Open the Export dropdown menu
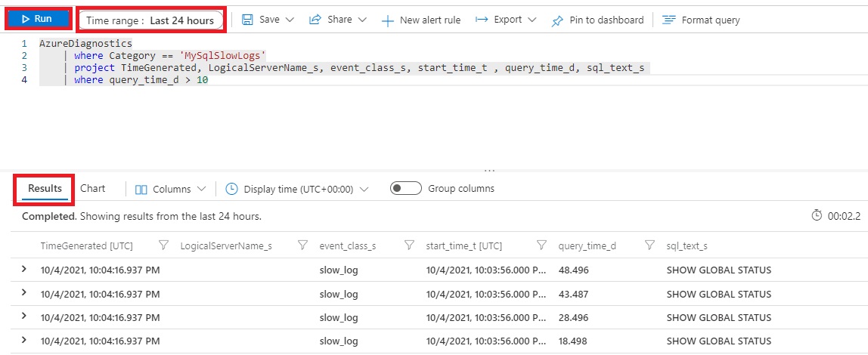Viewport: 868px width, 355px height. [x=506, y=20]
